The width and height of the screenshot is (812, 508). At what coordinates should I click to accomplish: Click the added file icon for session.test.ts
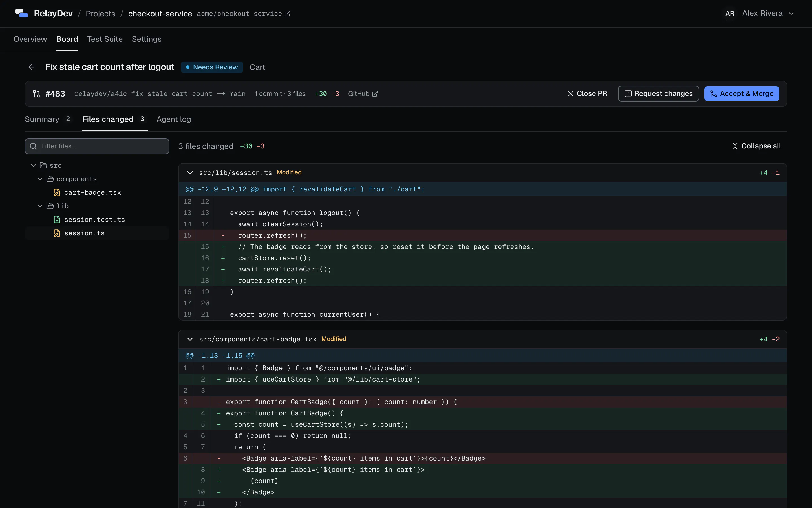[x=57, y=220]
